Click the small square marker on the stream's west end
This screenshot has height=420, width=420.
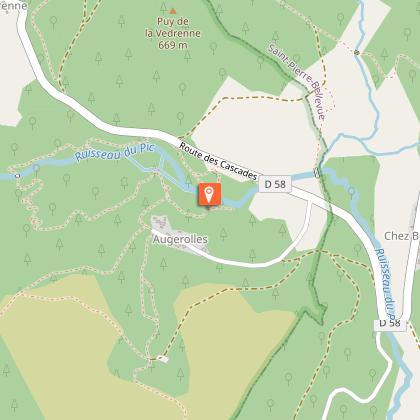[17, 176]
